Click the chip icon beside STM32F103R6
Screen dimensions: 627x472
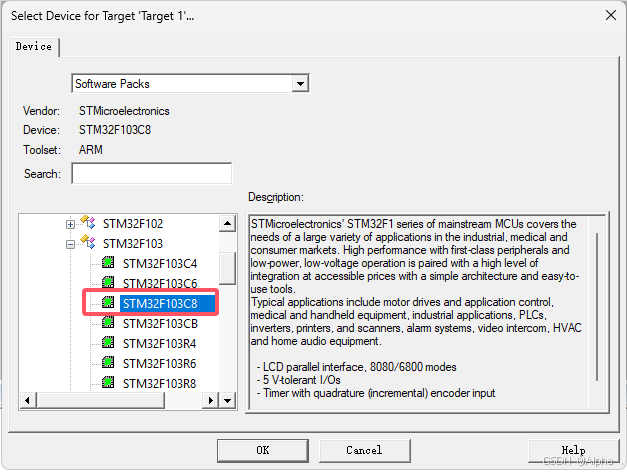pos(108,362)
